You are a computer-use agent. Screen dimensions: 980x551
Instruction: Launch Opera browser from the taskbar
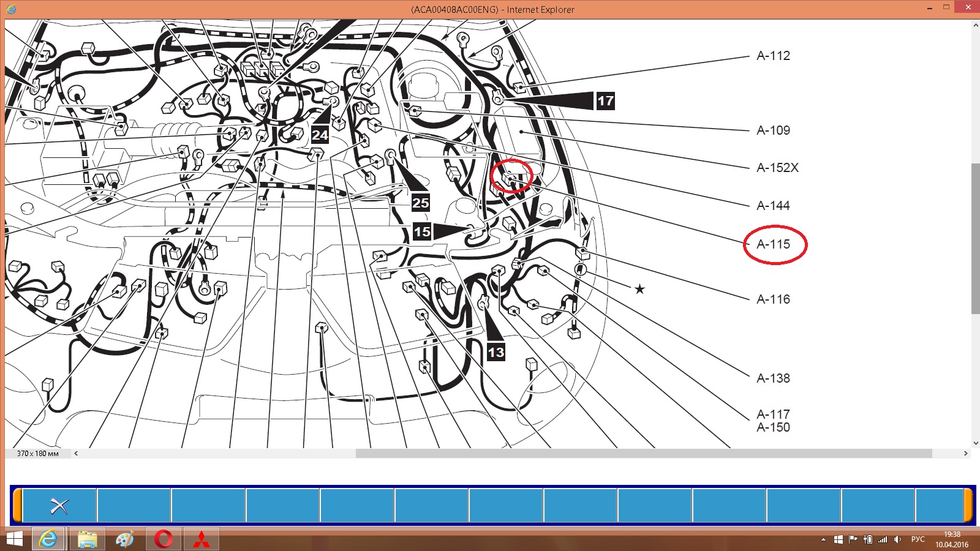click(x=164, y=539)
